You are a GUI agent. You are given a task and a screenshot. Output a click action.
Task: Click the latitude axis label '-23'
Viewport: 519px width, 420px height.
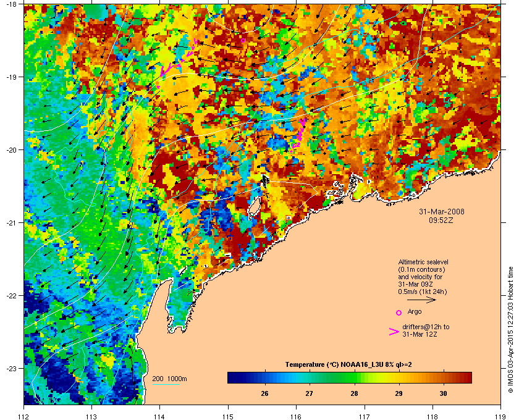[x=11, y=368]
